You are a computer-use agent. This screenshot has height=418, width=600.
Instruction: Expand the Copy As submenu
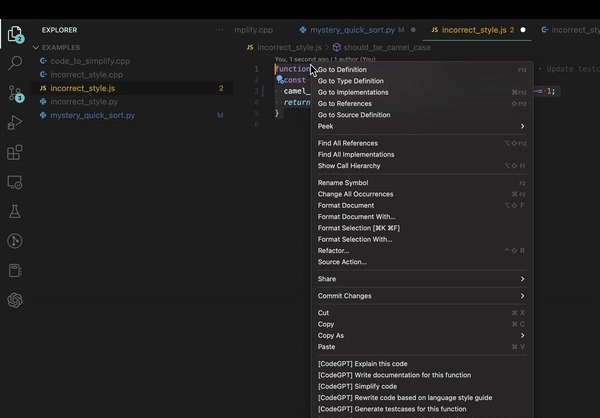pyautogui.click(x=421, y=336)
